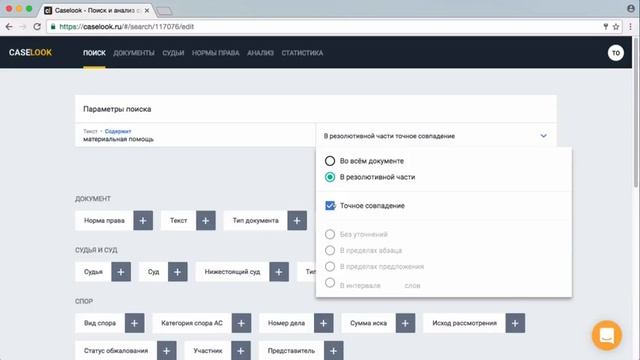Screen dimensions: 640x360
Task: Change Содержит condition link
Action: click(118, 131)
